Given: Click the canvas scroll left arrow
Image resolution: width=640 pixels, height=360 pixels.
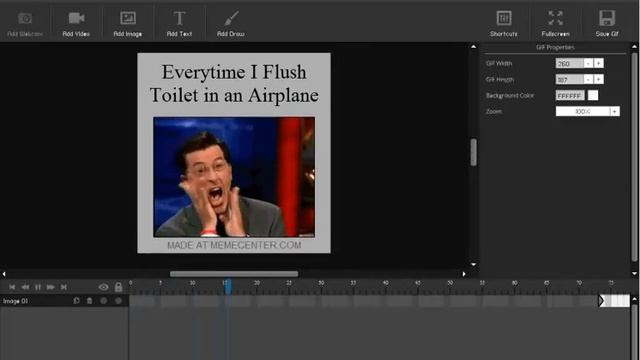Looking at the screenshot, I should point(4,274).
